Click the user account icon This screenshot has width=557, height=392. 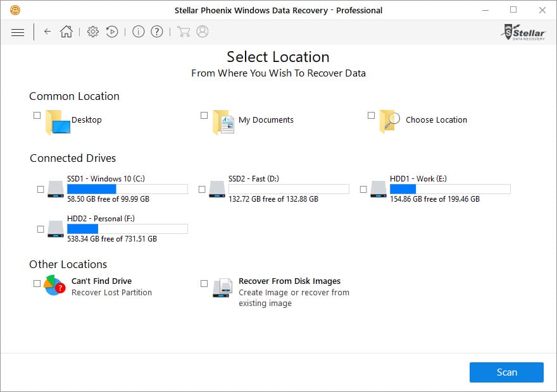(203, 32)
